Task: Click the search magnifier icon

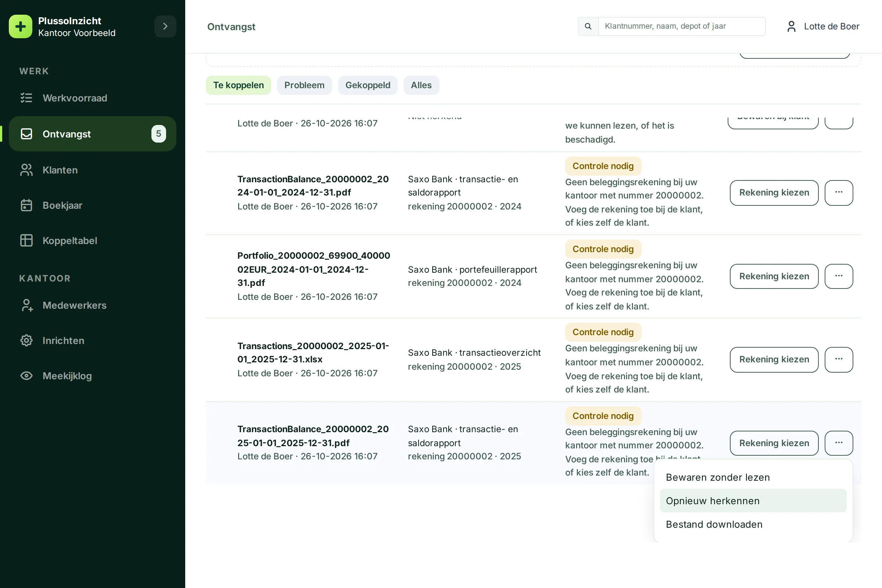Action: click(588, 26)
